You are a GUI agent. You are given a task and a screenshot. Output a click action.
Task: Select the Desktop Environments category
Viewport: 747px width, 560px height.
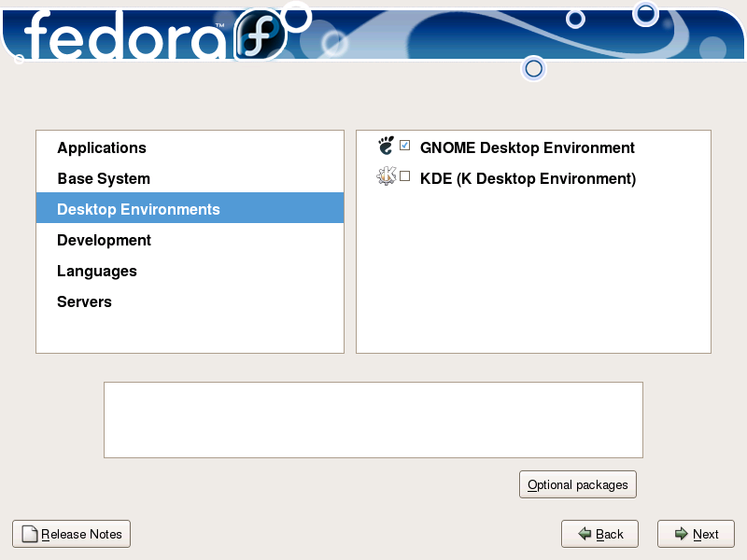(x=190, y=208)
